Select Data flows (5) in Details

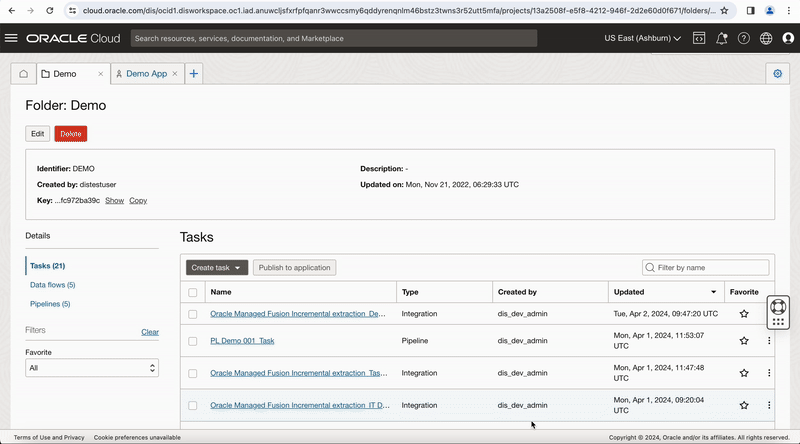[x=53, y=285]
